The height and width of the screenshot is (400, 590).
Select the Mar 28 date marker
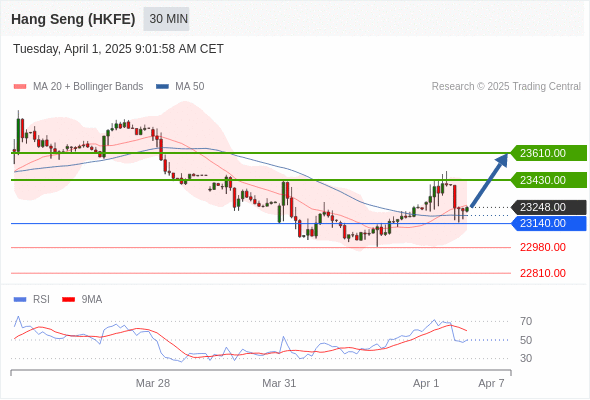tap(153, 383)
